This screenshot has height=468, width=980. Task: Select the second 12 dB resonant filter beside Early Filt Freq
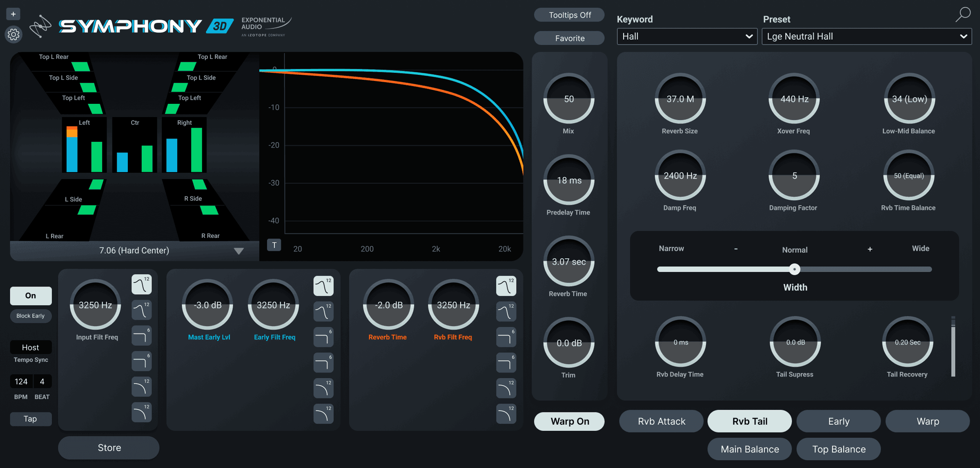323,312
